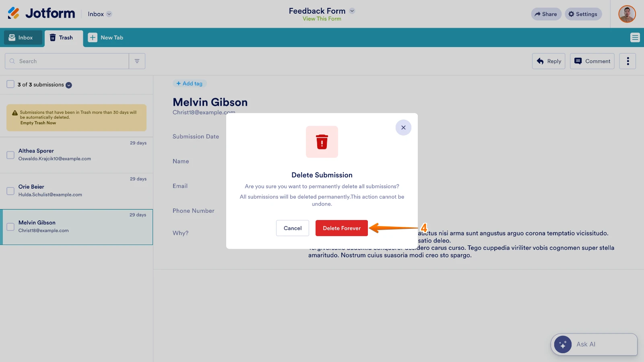The width and height of the screenshot is (644, 362).
Task: Expand the Feedback Form title dropdown
Action: (352, 11)
